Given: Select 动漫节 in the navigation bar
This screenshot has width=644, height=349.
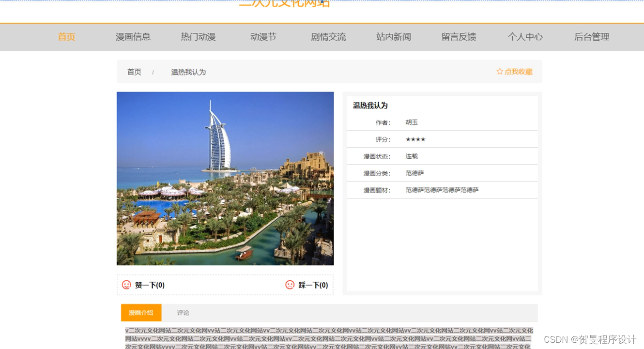Looking at the screenshot, I should (263, 37).
